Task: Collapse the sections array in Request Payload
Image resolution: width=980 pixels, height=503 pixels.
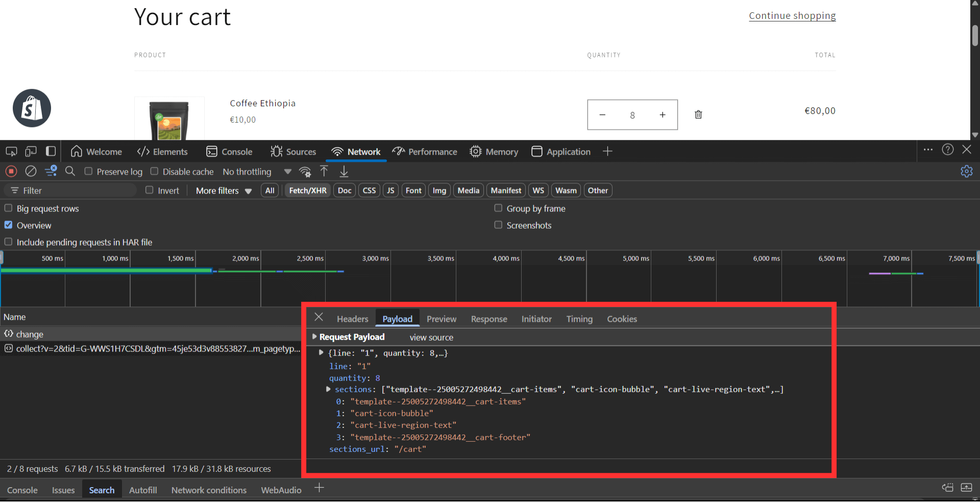Action: click(x=328, y=389)
